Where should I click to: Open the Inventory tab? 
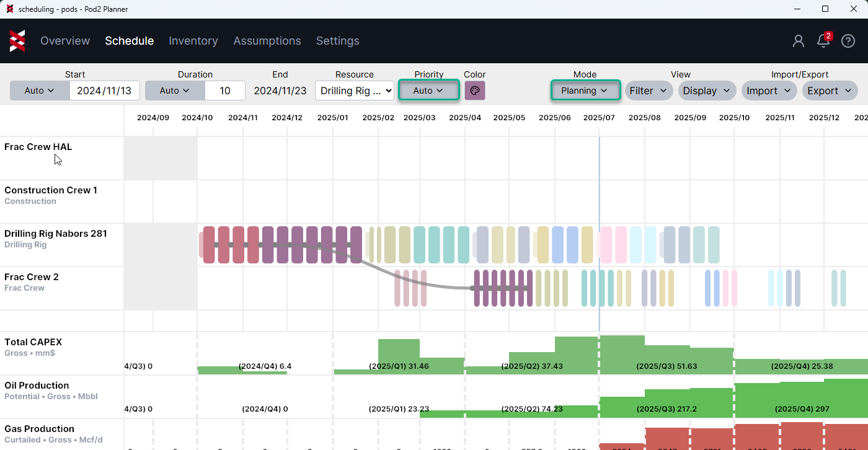pyautogui.click(x=193, y=41)
